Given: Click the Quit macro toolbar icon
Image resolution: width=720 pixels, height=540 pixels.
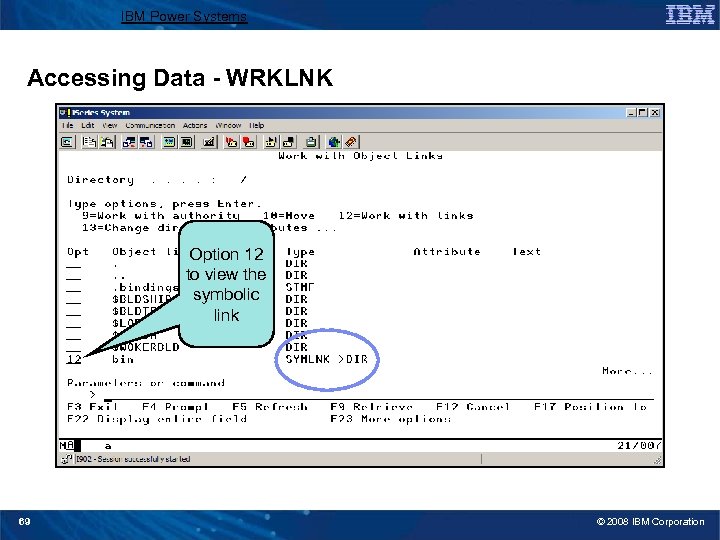Looking at the screenshot, I should 289,142.
